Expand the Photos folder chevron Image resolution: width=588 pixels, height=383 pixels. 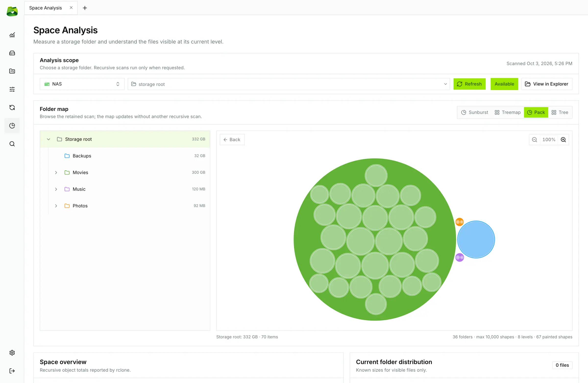tap(56, 206)
